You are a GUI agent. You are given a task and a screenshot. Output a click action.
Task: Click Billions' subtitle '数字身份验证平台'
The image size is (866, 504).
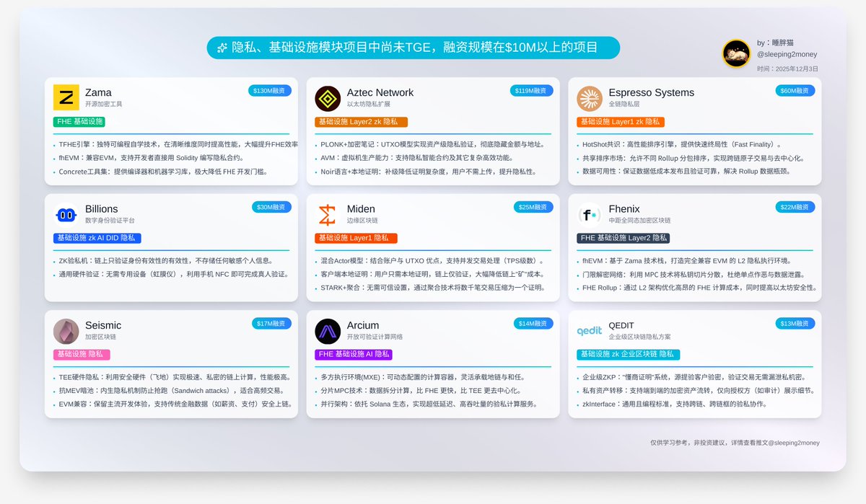pyautogui.click(x=110, y=220)
